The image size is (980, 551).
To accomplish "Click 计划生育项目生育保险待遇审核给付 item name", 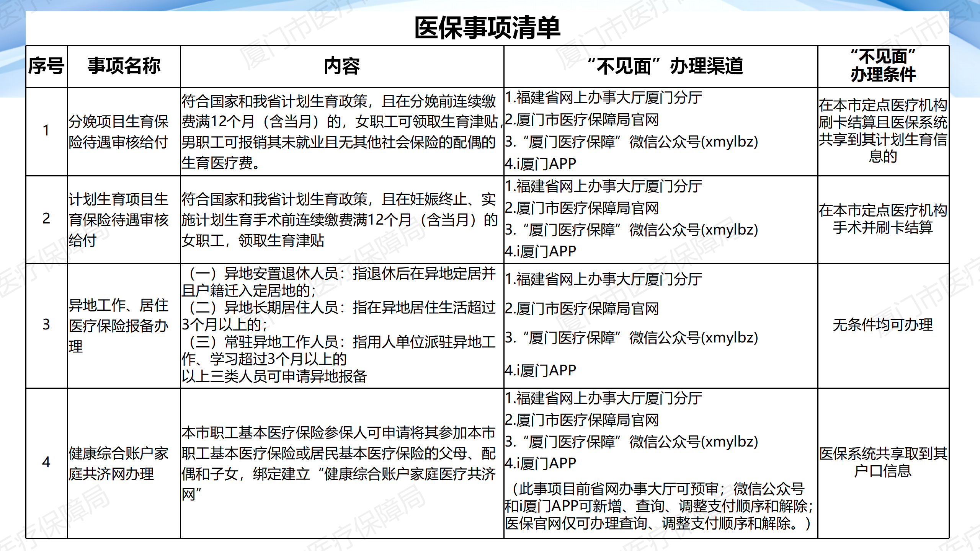I will 119,220.
